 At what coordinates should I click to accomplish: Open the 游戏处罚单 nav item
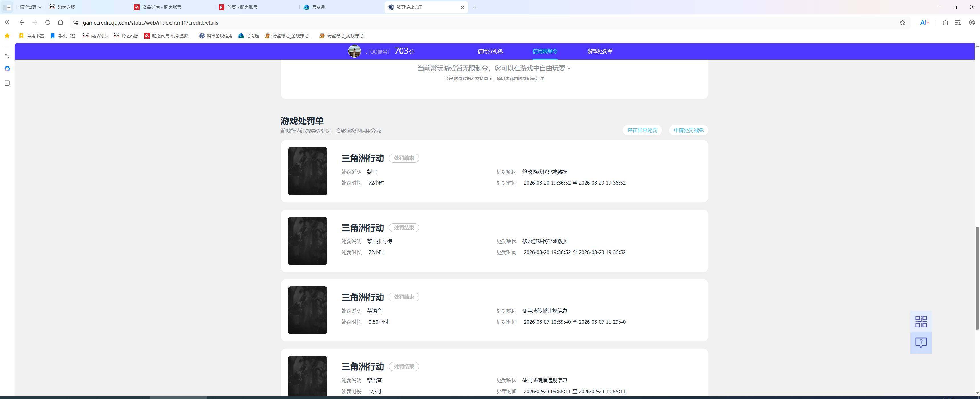600,51
